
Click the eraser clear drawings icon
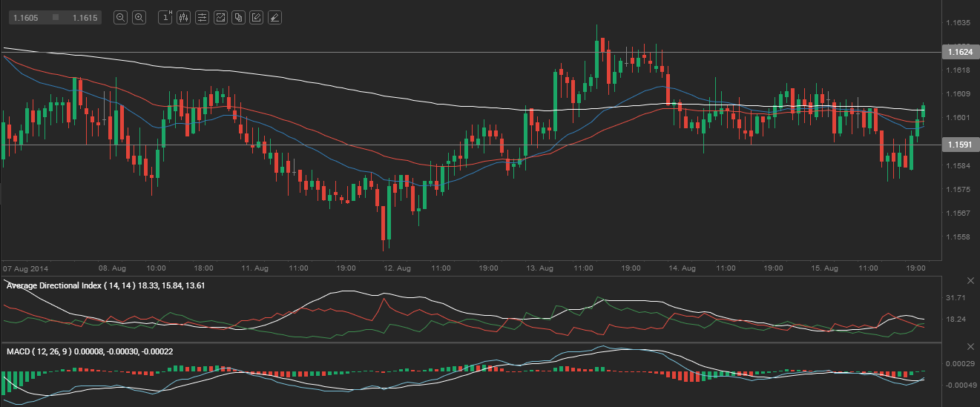pyautogui.click(x=274, y=17)
